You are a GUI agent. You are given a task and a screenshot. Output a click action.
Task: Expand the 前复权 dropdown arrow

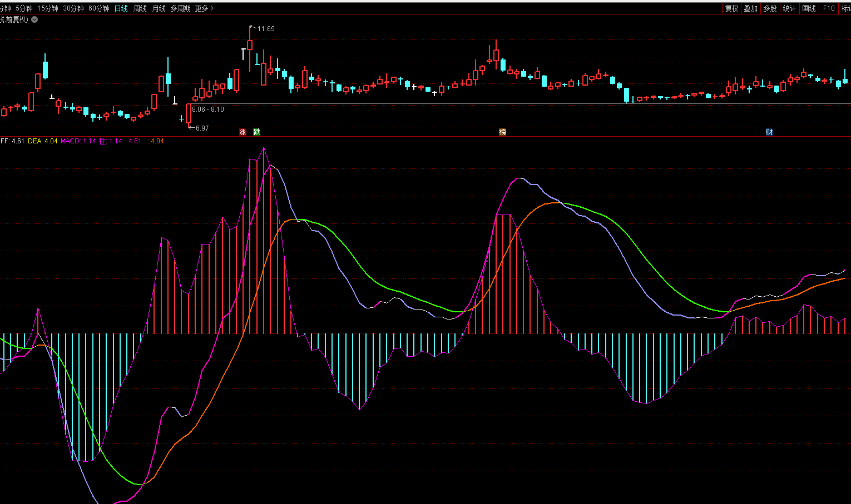coord(34,19)
